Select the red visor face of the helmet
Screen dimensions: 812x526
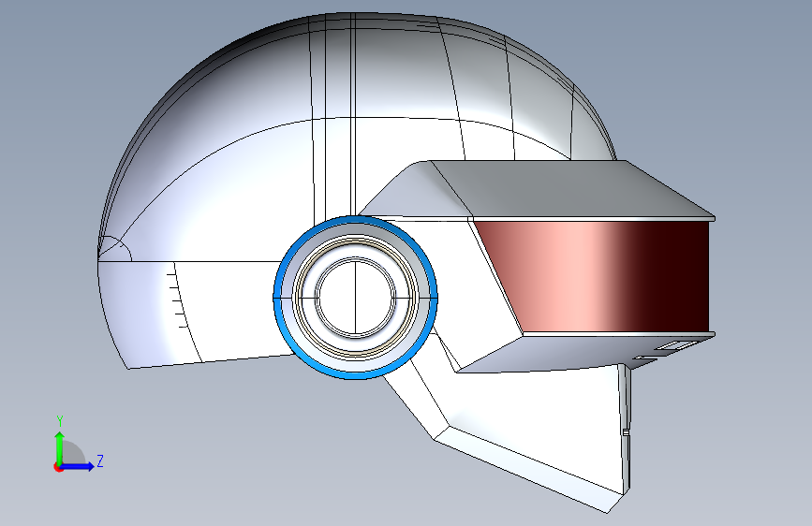point(591,276)
